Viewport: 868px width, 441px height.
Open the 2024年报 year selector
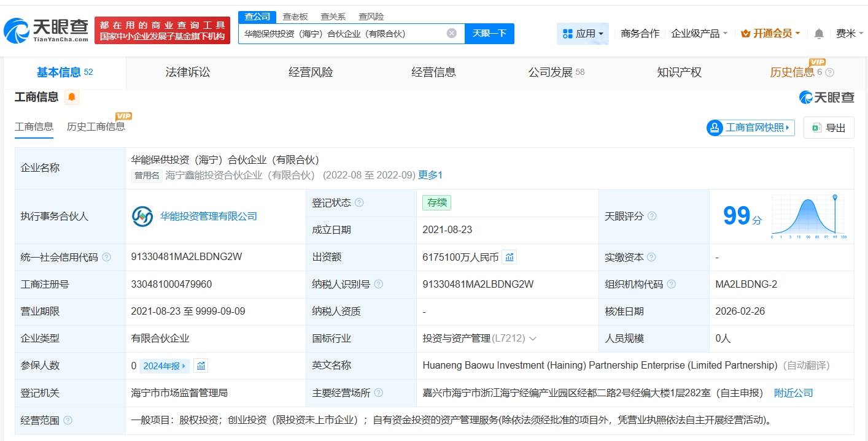[165, 366]
